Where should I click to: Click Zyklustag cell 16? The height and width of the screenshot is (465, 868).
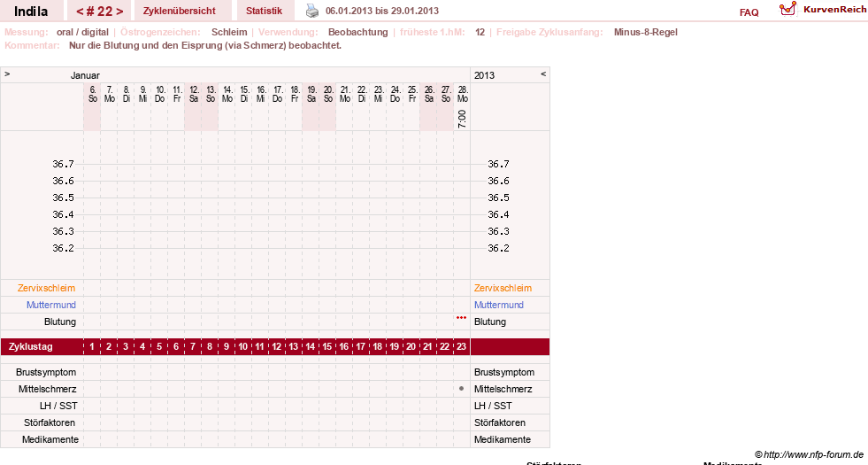tap(344, 347)
